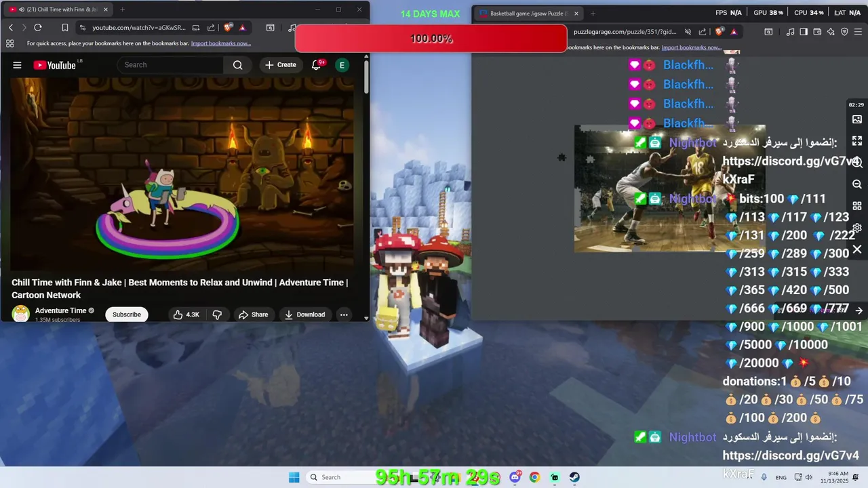Open new tab in YouTube window
868x488 pixels.
[x=122, y=9]
